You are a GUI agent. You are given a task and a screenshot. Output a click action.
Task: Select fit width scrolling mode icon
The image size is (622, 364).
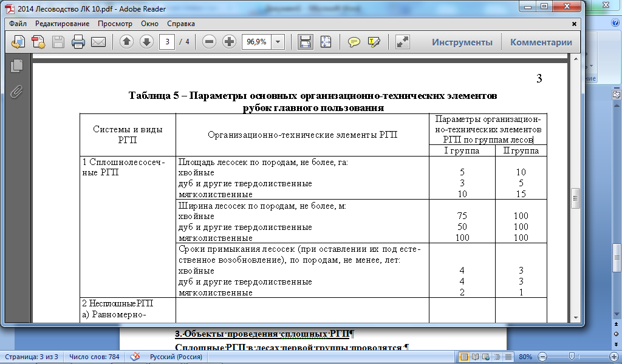[306, 42]
